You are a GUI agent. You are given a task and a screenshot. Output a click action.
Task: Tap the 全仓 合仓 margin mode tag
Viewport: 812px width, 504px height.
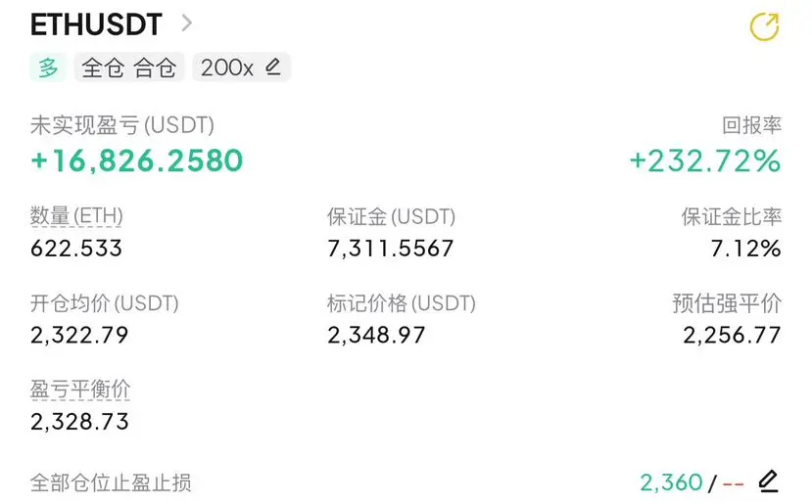coord(129,68)
